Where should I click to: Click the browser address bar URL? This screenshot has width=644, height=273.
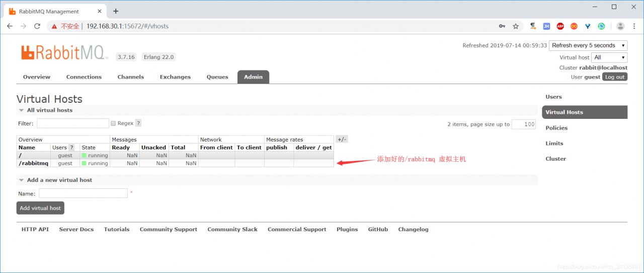[127, 26]
